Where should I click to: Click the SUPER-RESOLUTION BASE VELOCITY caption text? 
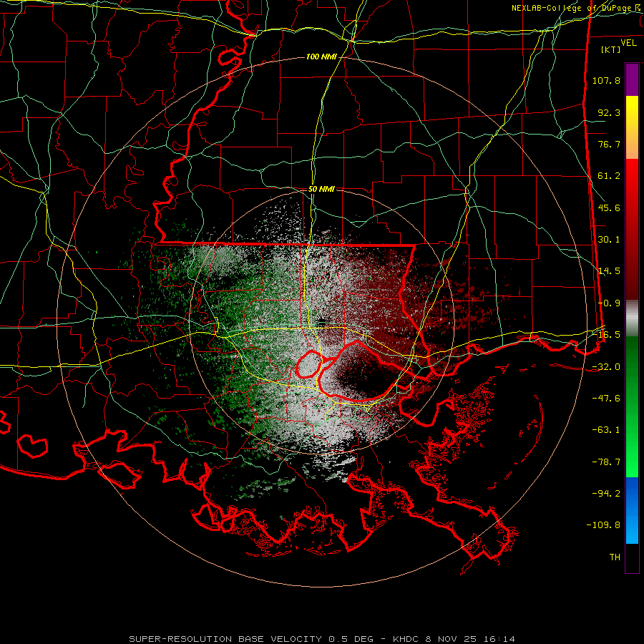[227, 639]
